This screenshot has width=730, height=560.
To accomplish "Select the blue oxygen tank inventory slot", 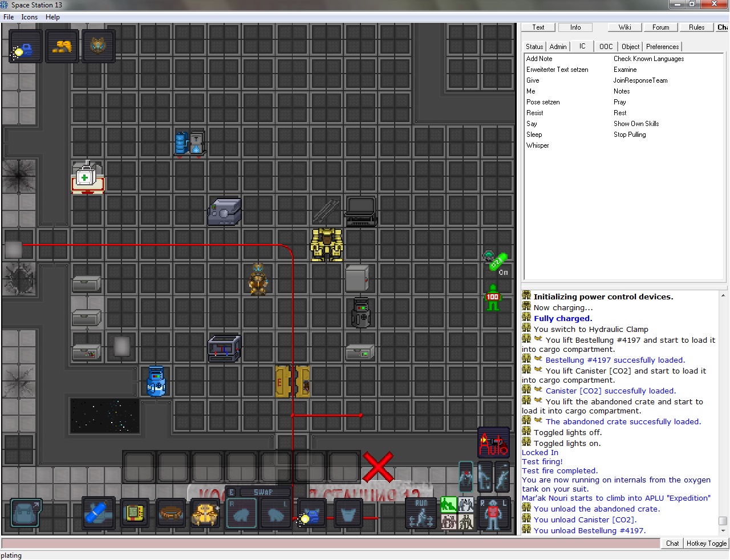I will [x=98, y=513].
